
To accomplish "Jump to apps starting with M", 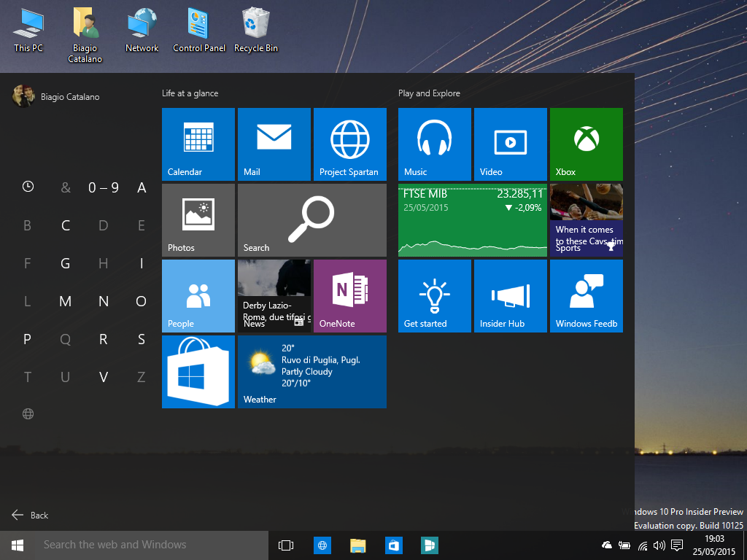I will [66, 301].
